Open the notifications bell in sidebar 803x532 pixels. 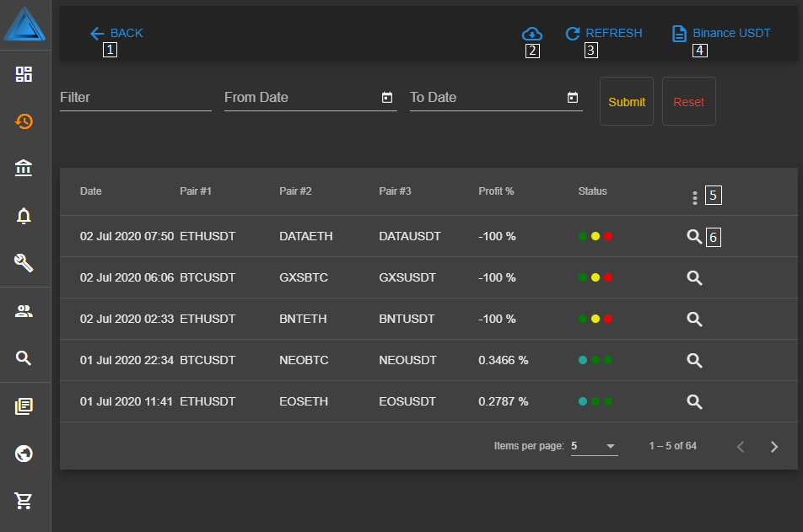(24, 216)
